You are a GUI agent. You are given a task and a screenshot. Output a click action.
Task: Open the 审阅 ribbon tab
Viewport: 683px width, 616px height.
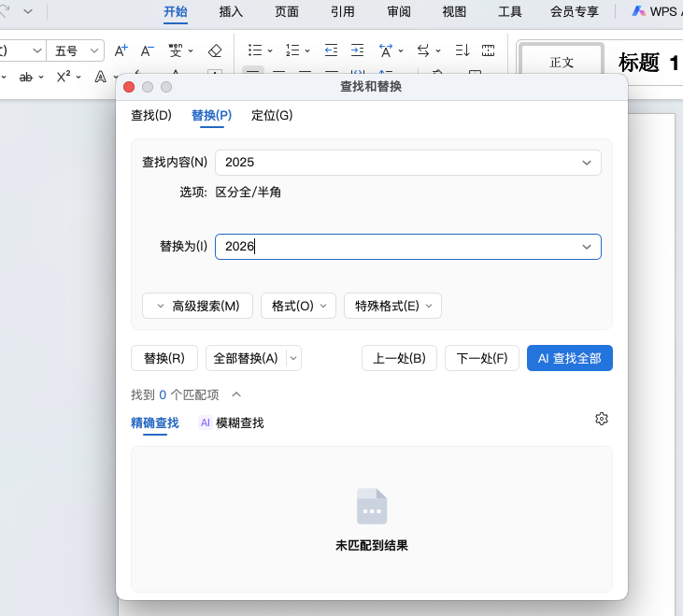399,11
